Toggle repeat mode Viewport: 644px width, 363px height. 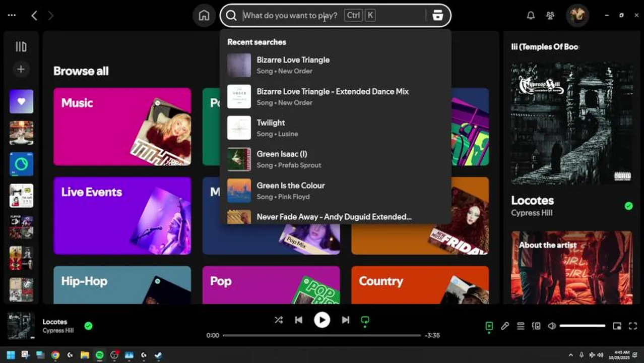click(x=365, y=321)
